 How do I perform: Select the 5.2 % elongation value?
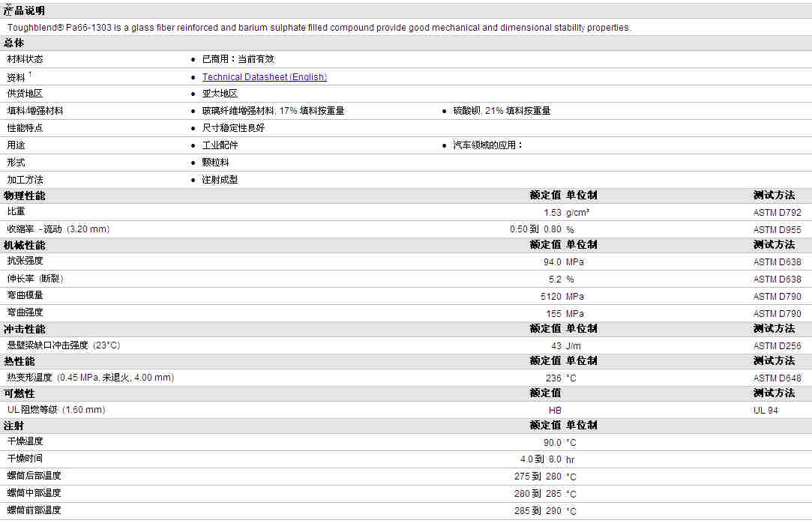(562, 279)
